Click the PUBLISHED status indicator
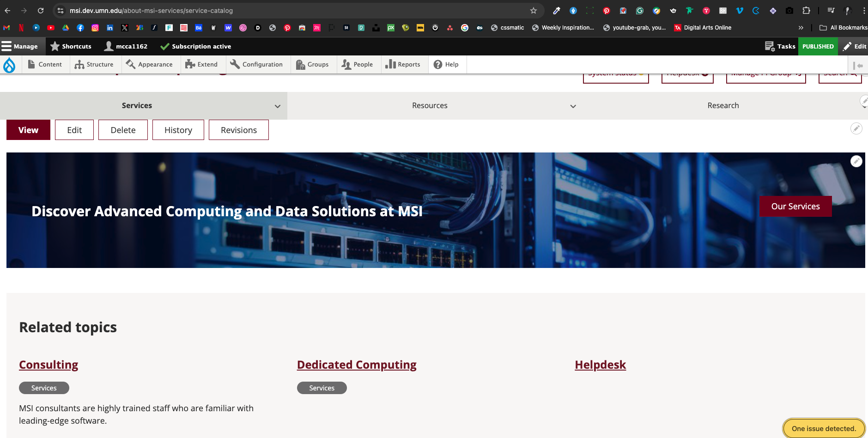Image resolution: width=868 pixels, height=438 pixels. [x=818, y=46]
